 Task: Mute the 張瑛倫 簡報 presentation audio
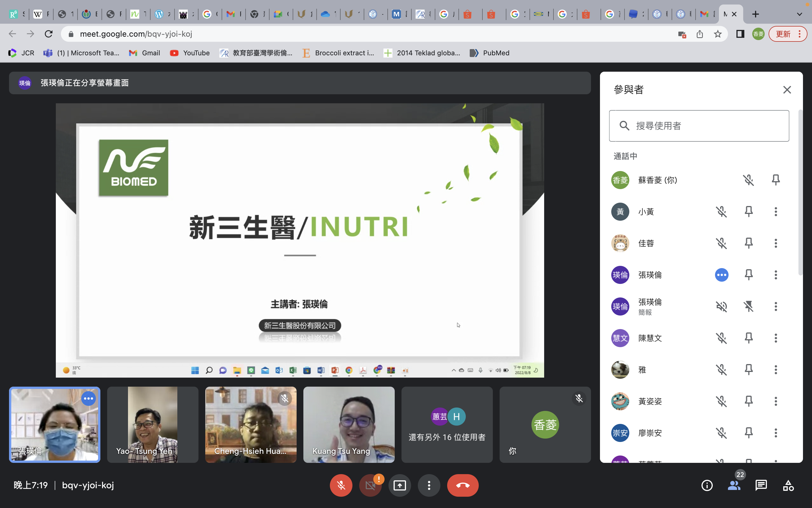(721, 306)
